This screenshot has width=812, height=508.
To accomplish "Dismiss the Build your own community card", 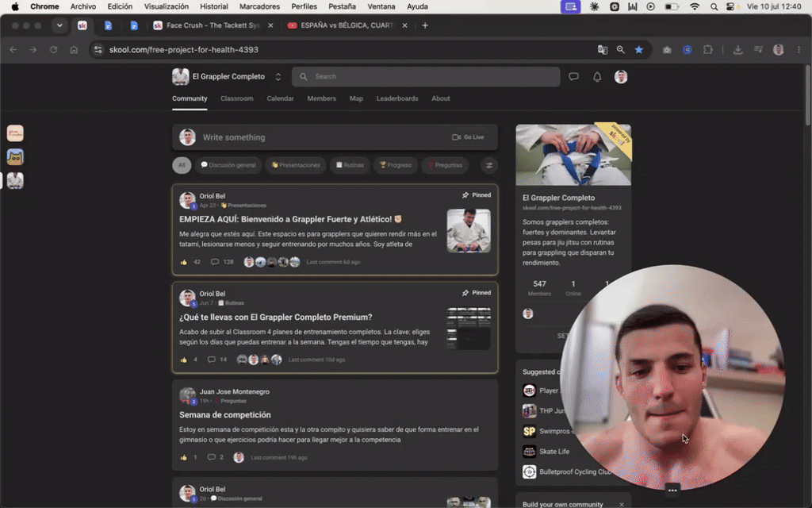I will tap(622, 504).
